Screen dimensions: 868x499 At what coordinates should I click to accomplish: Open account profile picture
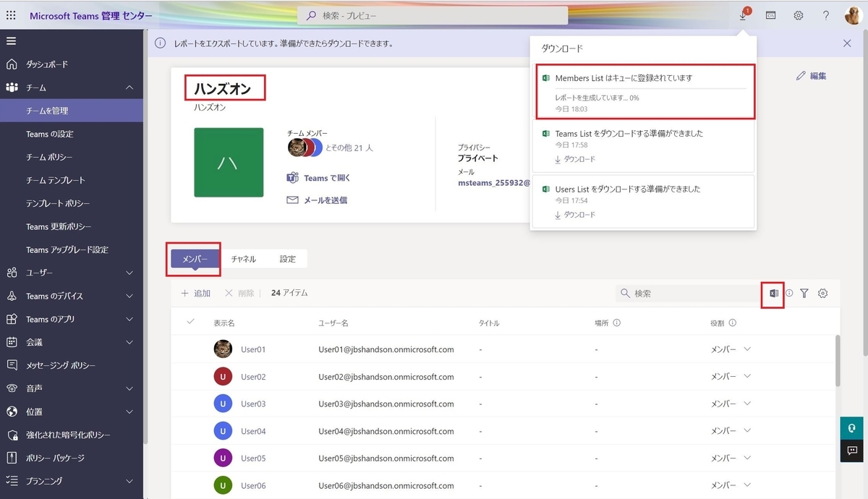pos(852,15)
